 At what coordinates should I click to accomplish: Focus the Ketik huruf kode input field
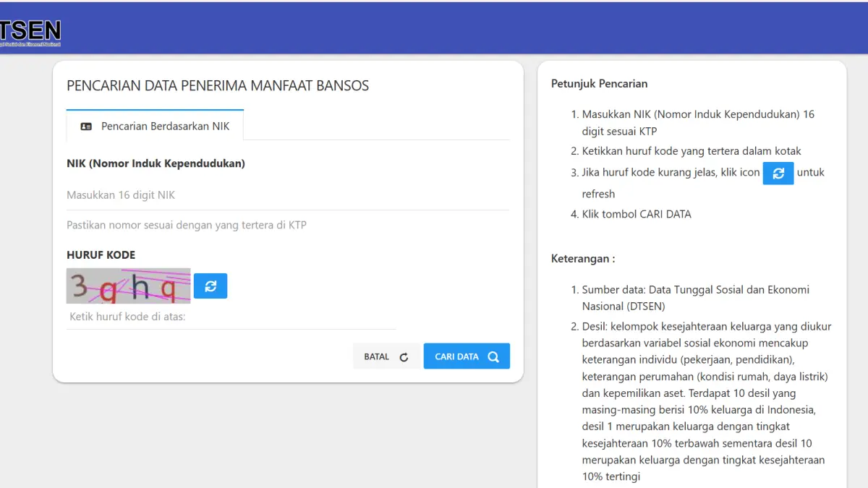231,317
